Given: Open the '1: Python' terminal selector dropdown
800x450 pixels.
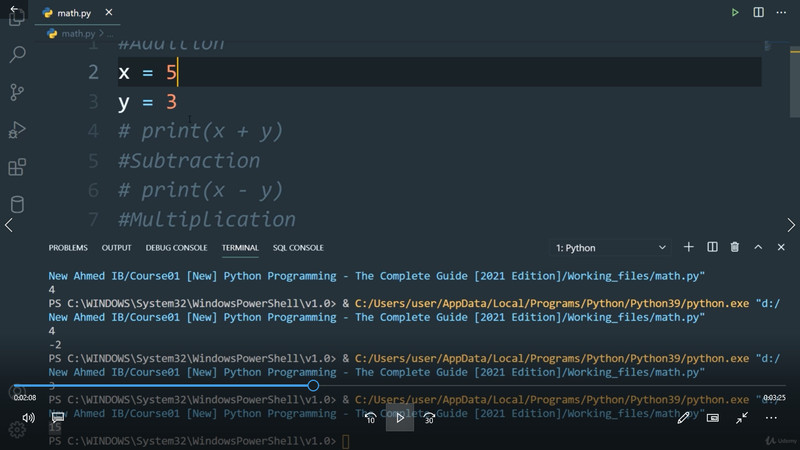Looking at the screenshot, I should (611, 247).
